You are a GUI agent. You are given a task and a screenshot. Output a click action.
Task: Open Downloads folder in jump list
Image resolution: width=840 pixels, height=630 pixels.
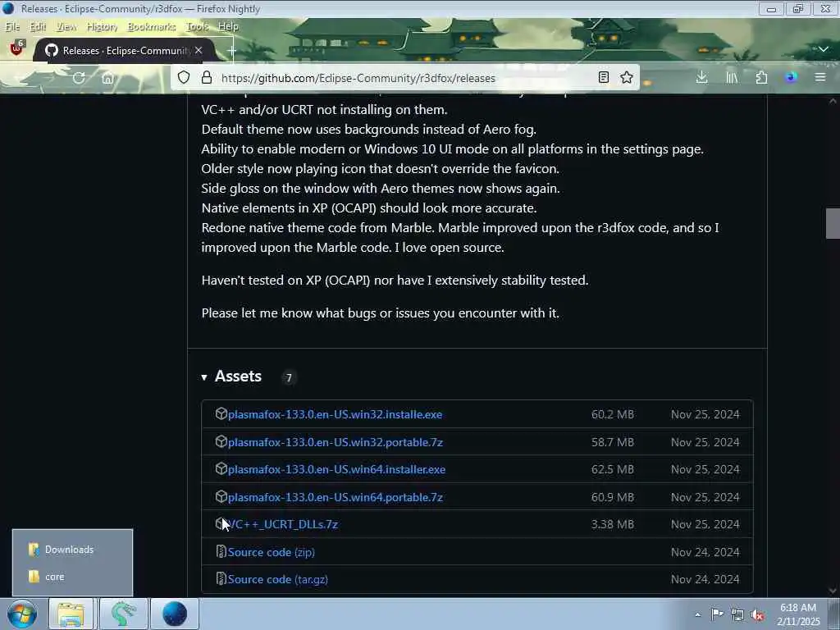pyautogui.click(x=72, y=550)
